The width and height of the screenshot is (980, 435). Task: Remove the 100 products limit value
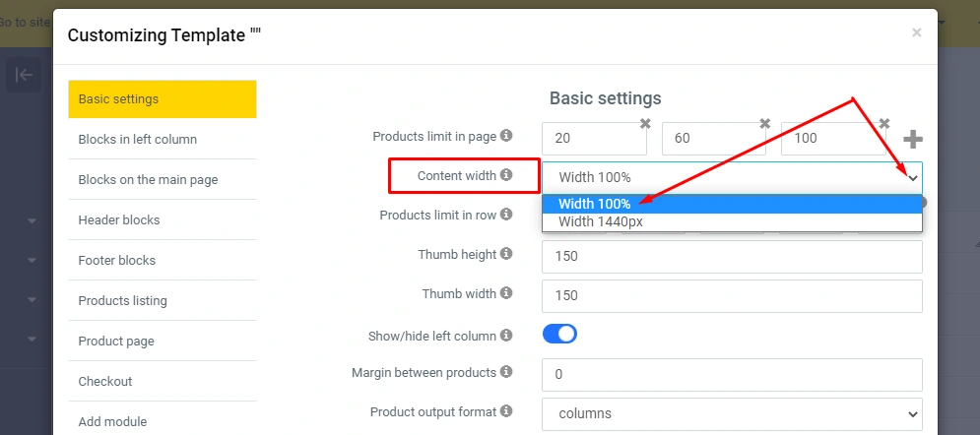pos(884,124)
